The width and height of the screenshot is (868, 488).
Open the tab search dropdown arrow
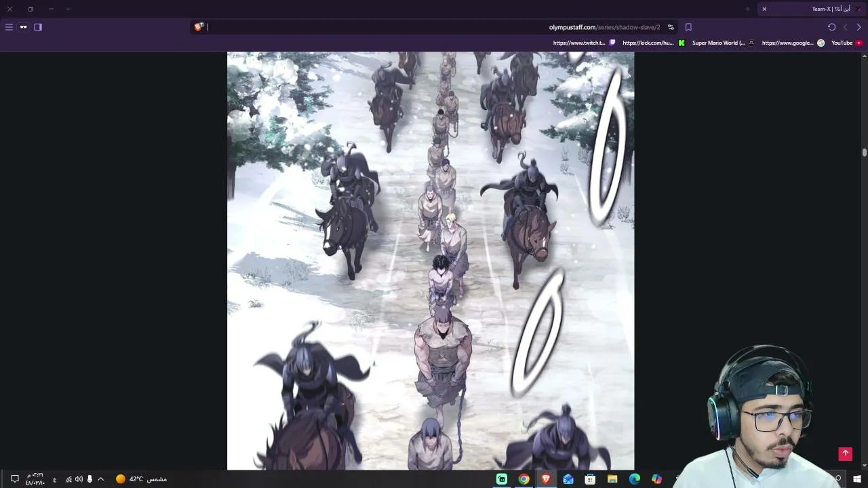[68, 9]
